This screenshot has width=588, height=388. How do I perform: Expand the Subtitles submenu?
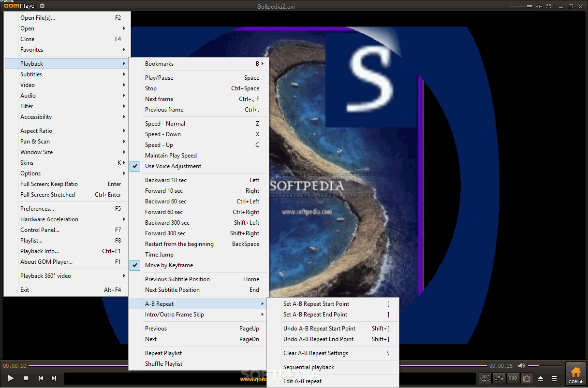click(66, 74)
